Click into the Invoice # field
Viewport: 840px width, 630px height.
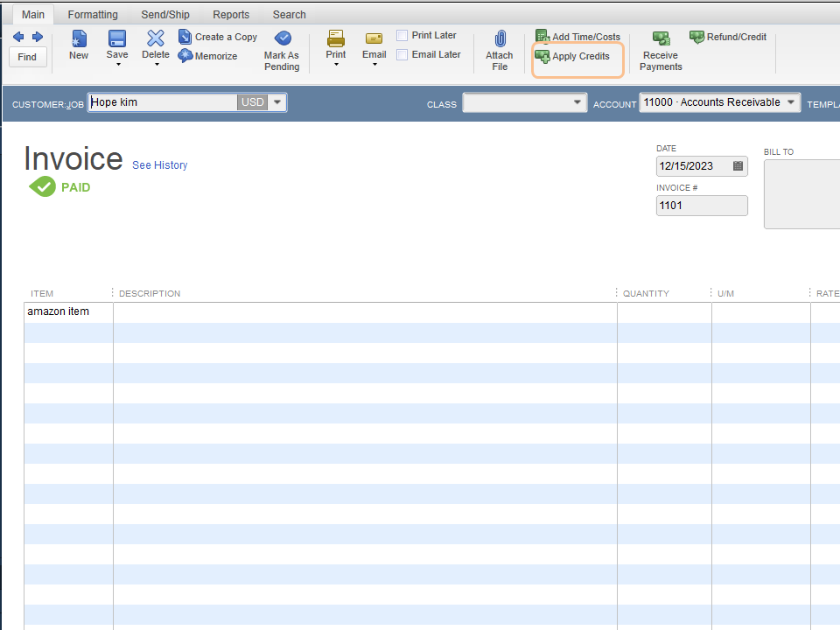tap(702, 206)
